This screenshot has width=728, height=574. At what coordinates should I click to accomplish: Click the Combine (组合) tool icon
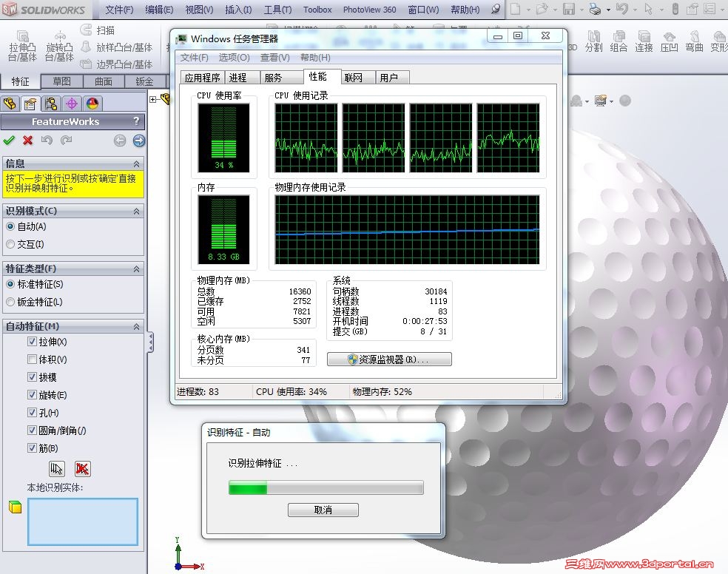click(619, 41)
